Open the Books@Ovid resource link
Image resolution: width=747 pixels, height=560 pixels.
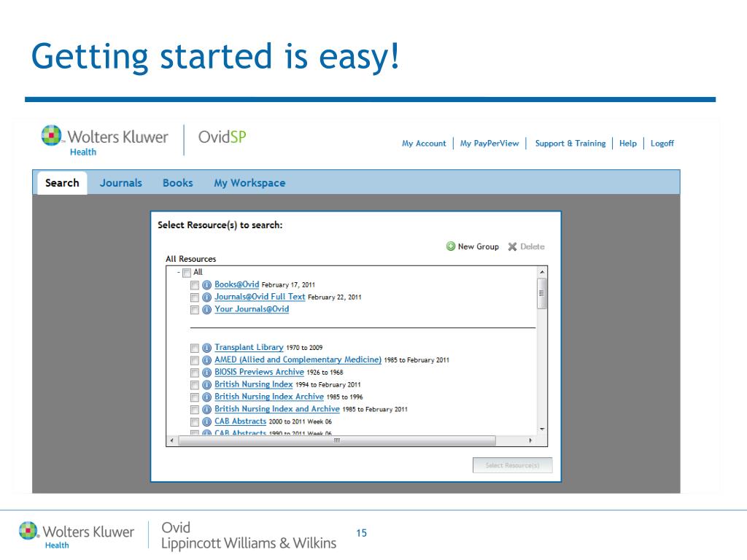(237, 284)
